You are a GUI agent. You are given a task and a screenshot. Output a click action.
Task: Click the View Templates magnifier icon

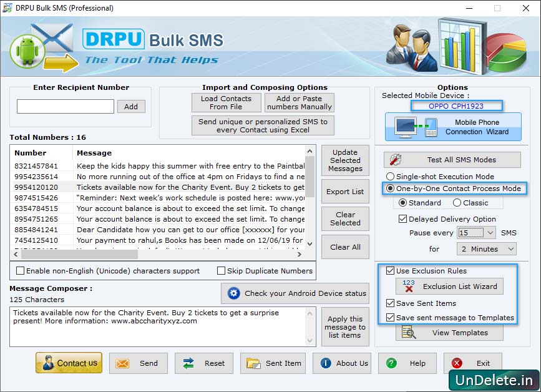(x=409, y=332)
